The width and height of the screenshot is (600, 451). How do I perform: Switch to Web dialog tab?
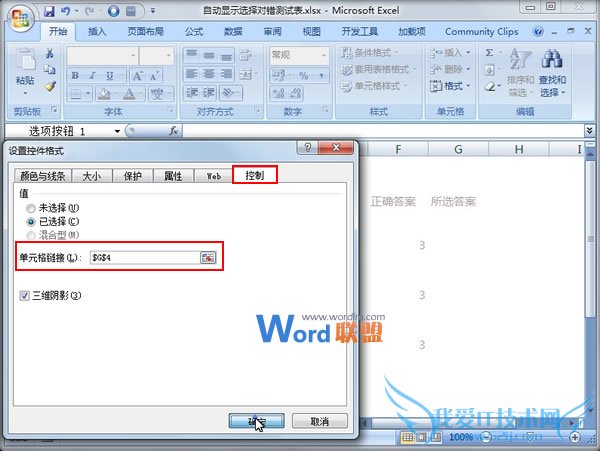pos(214,176)
